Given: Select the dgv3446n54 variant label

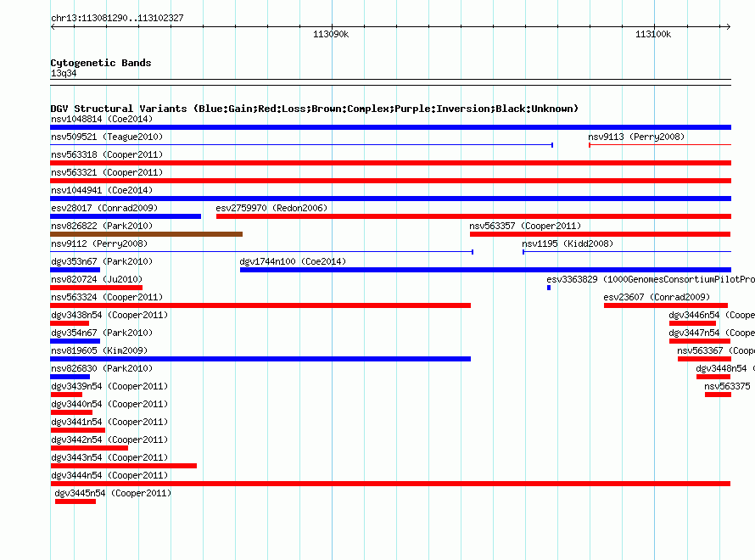Looking at the screenshot, I should [712, 315].
